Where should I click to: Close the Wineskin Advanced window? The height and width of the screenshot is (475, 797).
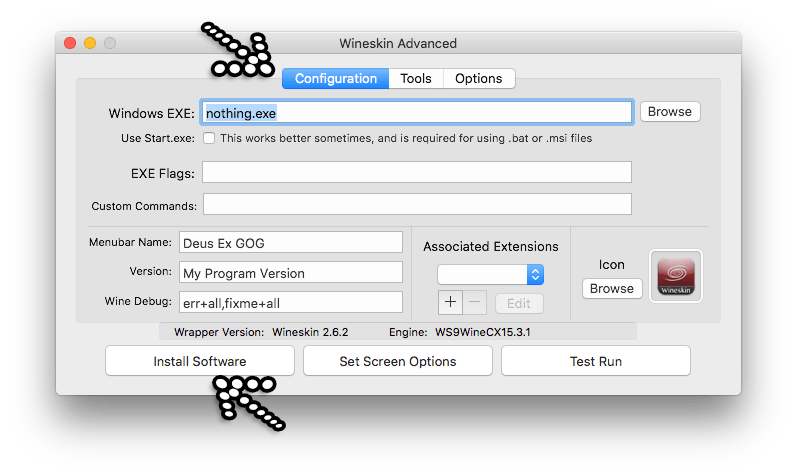pos(70,43)
